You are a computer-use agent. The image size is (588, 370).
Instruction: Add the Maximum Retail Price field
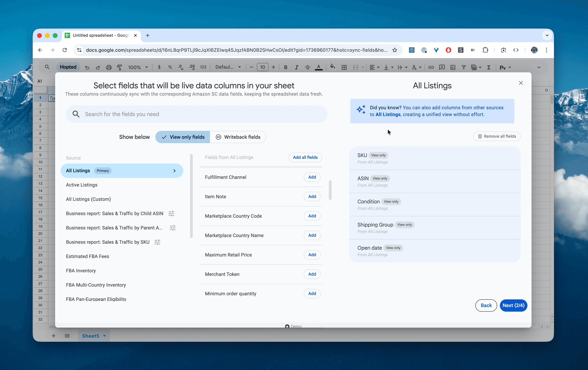[x=312, y=255]
